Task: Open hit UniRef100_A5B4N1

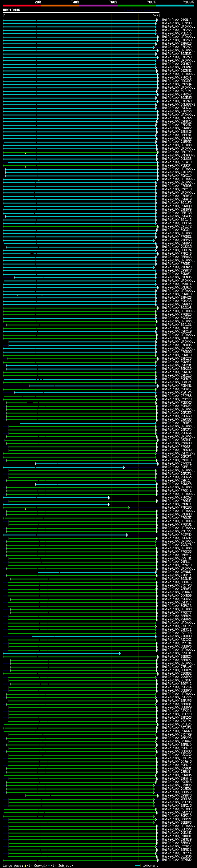Action: pos(176,386)
